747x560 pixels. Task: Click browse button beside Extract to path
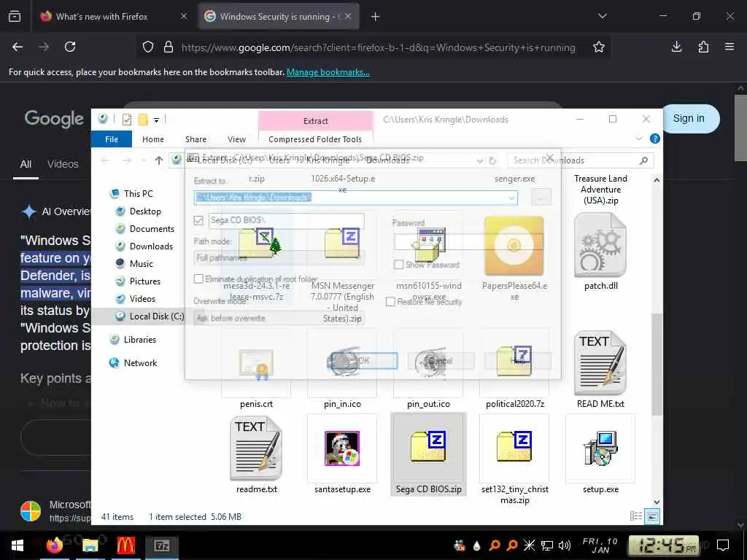[541, 197]
